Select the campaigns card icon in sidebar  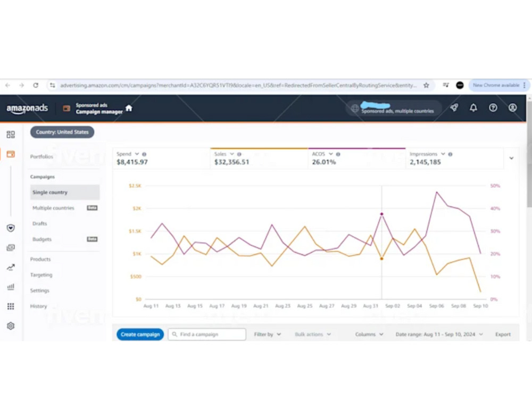click(11, 154)
